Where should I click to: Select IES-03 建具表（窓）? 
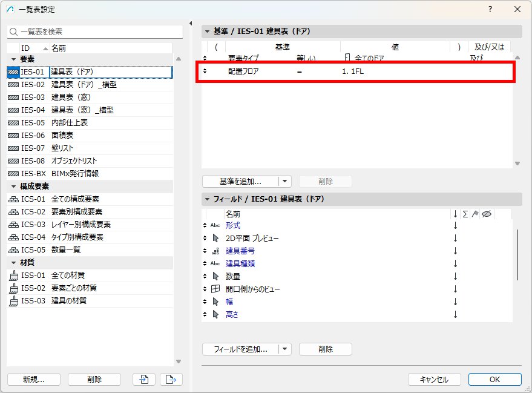tap(90, 97)
